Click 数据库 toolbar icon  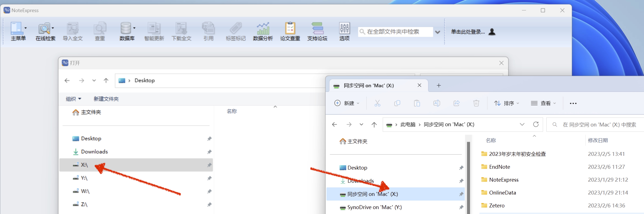pyautogui.click(x=126, y=28)
